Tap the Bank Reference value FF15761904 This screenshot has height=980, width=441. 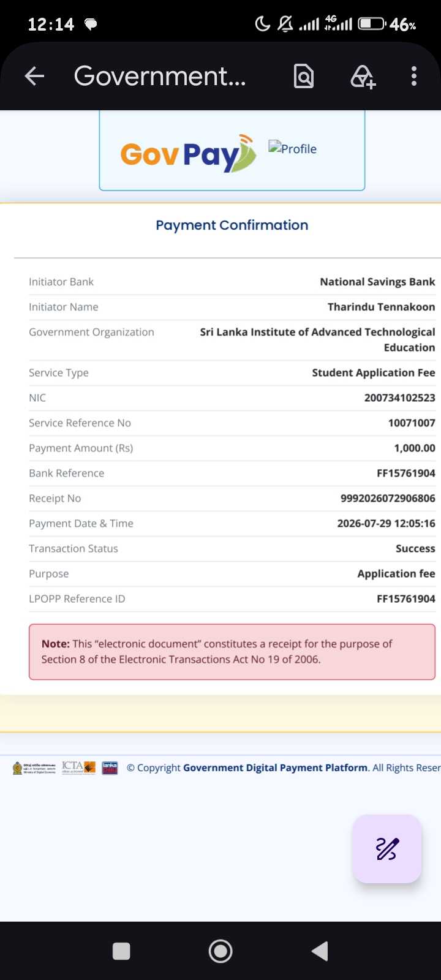(x=406, y=473)
